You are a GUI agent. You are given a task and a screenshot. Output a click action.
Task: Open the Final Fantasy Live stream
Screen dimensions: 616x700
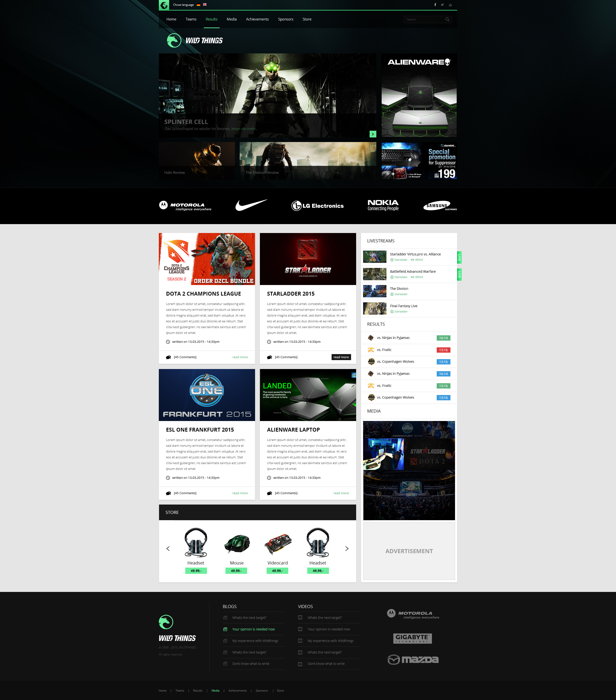409,309
